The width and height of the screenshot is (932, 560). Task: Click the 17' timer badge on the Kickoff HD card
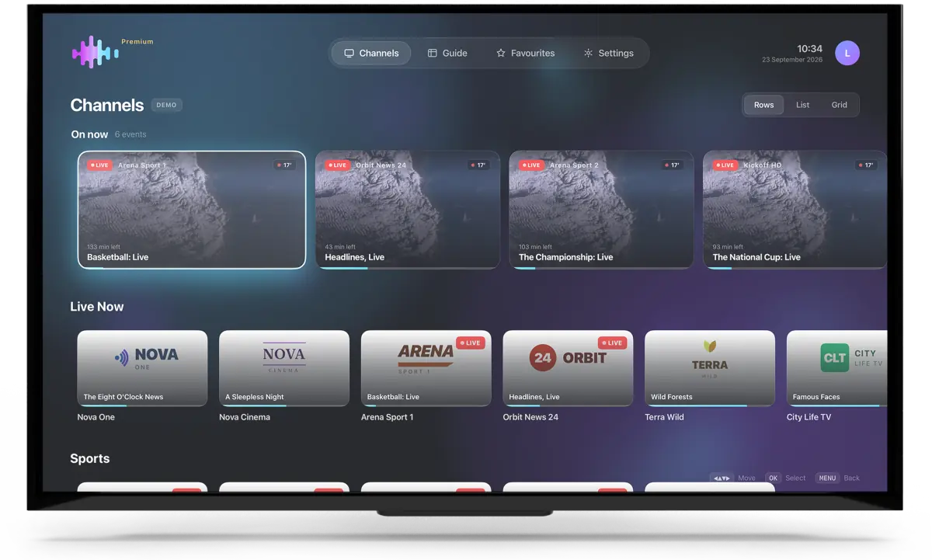[x=866, y=165]
